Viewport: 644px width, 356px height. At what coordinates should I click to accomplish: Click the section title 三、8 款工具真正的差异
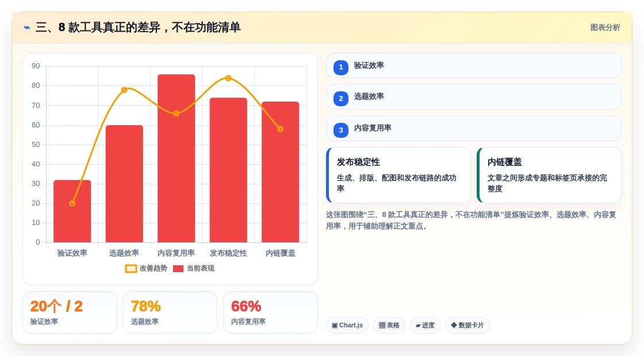138,28
